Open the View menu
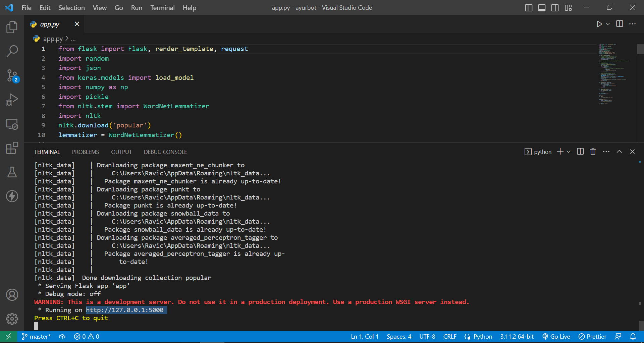 pyautogui.click(x=100, y=7)
